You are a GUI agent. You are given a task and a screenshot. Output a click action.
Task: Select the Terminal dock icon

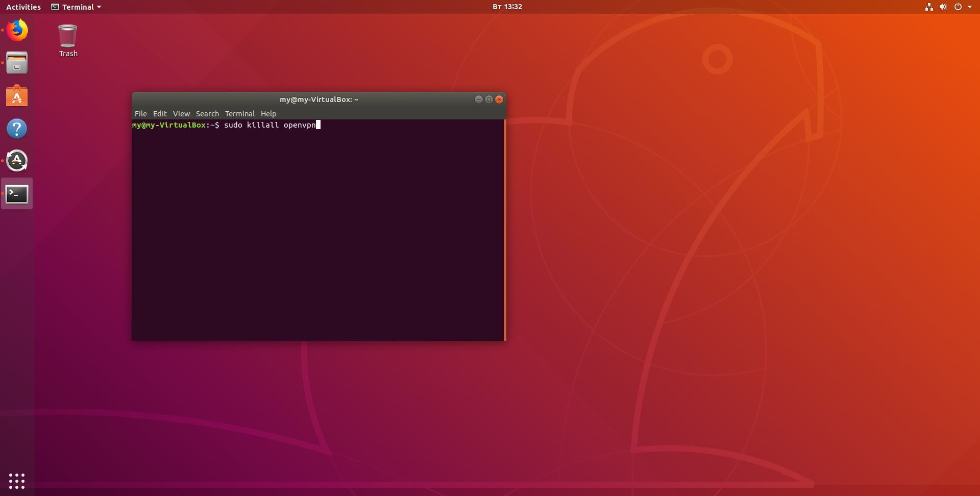coord(17,194)
